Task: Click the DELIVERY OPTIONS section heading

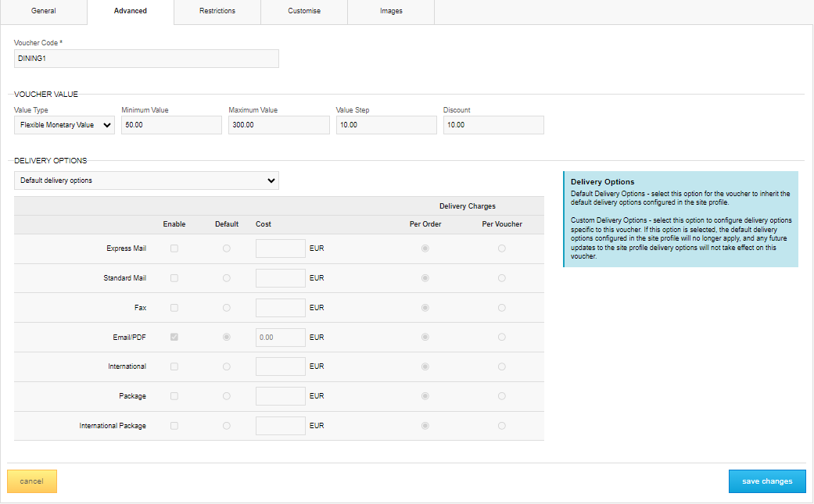Action: [x=50, y=161]
